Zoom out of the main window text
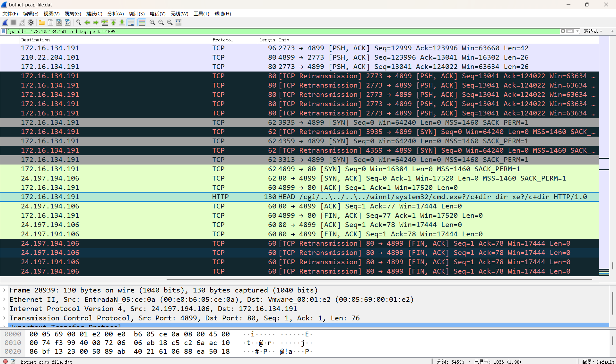 (x=161, y=22)
